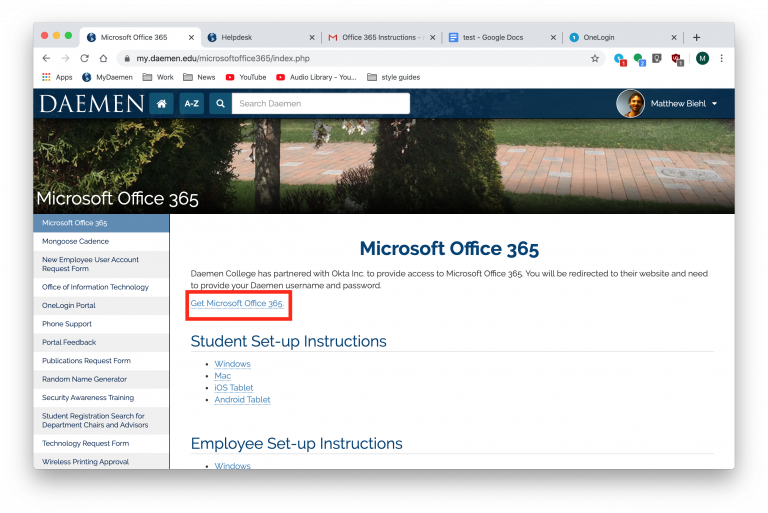Open iOS Tablet setup instructions link

click(234, 388)
